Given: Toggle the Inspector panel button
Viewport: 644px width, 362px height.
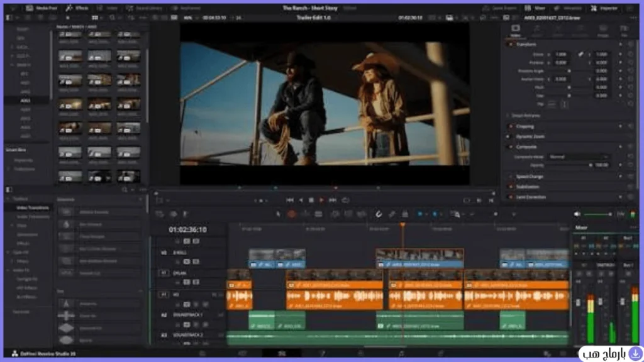Looking at the screenshot, I should tap(604, 8).
